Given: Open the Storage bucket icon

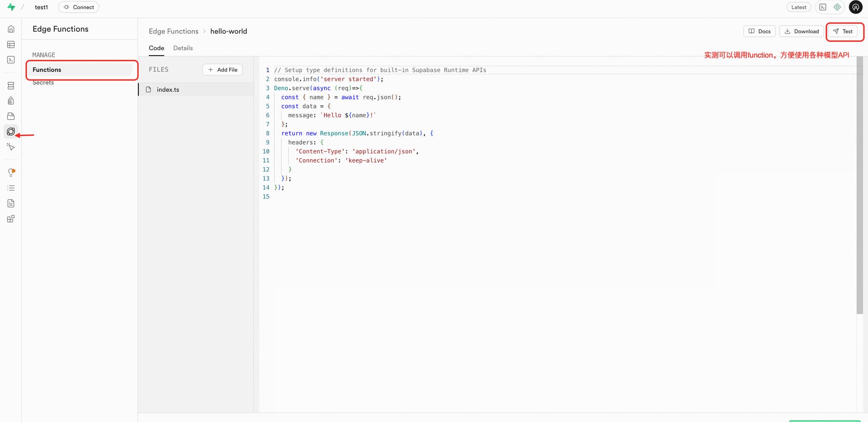Looking at the screenshot, I should [x=11, y=116].
